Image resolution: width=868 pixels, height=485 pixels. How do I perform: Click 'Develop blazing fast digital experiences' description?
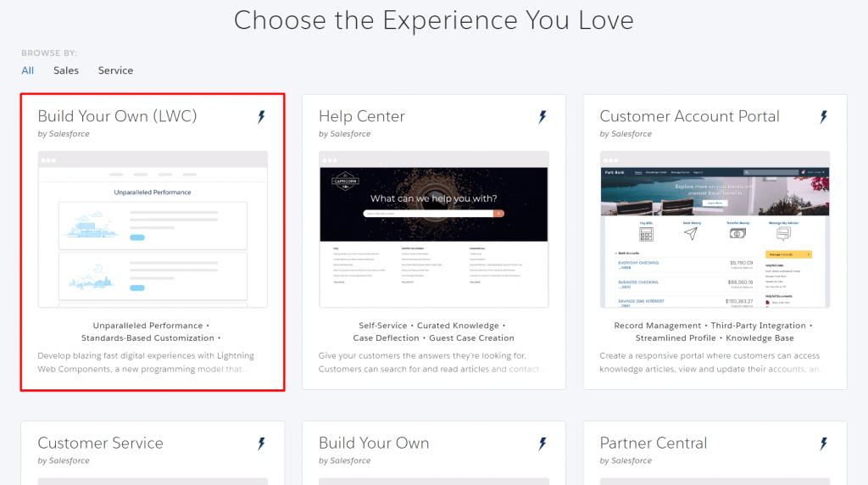tap(146, 362)
